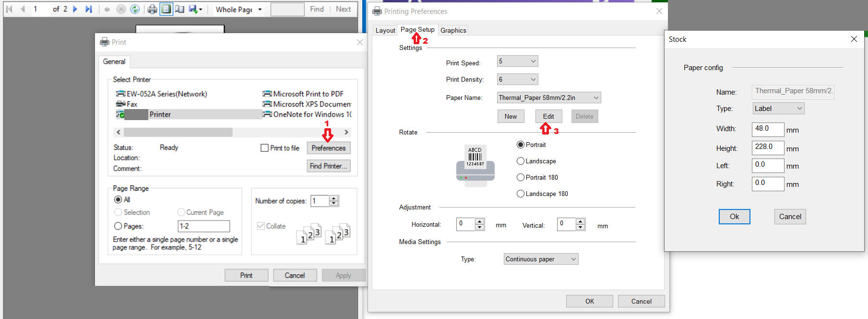
Task: Go to first page in report toolbar
Action: point(9,9)
